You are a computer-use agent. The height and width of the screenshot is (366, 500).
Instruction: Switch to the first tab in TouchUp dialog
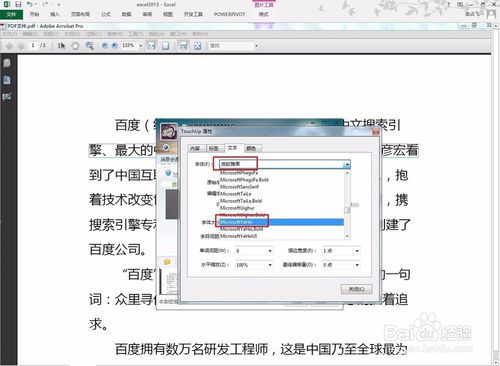(x=195, y=148)
